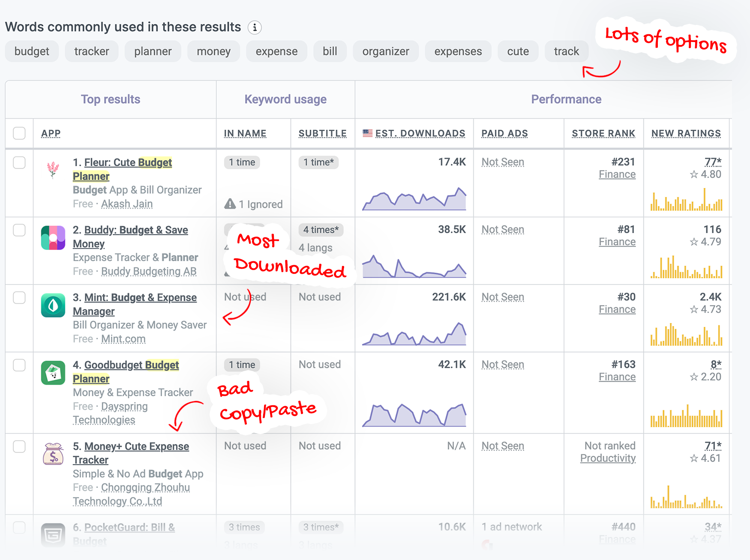
Task: Select the 'organizer' keyword chip
Action: tap(386, 51)
